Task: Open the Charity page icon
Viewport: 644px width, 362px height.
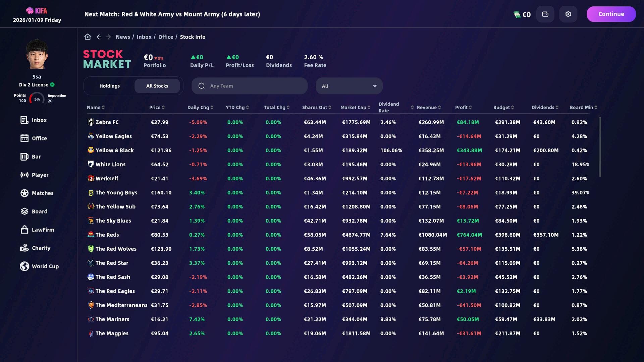Action: coord(24,248)
